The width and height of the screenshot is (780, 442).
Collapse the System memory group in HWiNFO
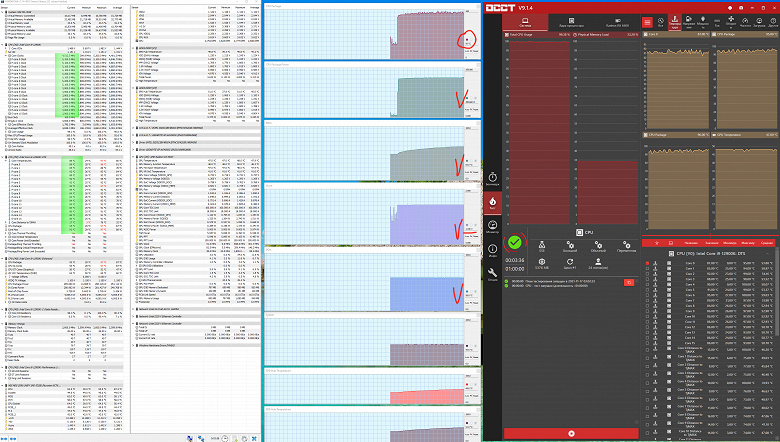pyautogui.click(x=2, y=12)
